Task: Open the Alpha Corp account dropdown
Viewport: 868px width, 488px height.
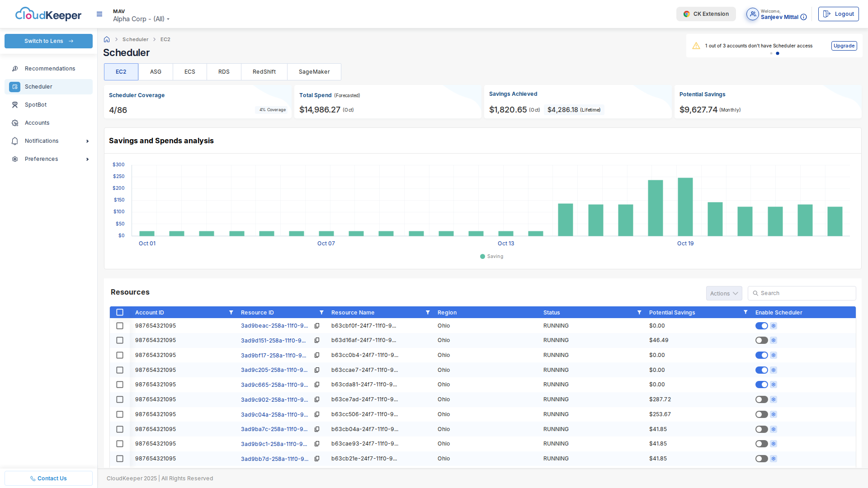Action: tap(141, 19)
